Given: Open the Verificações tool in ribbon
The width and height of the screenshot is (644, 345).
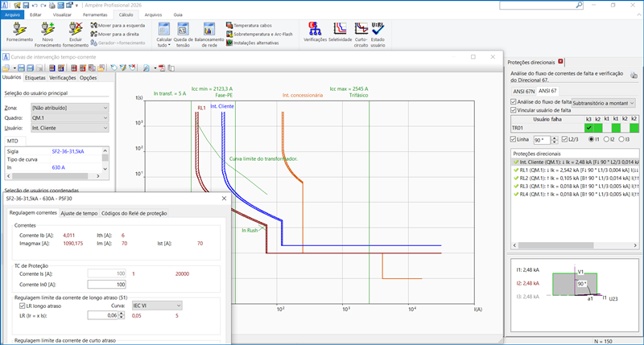Looking at the screenshot, I should (x=315, y=30).
